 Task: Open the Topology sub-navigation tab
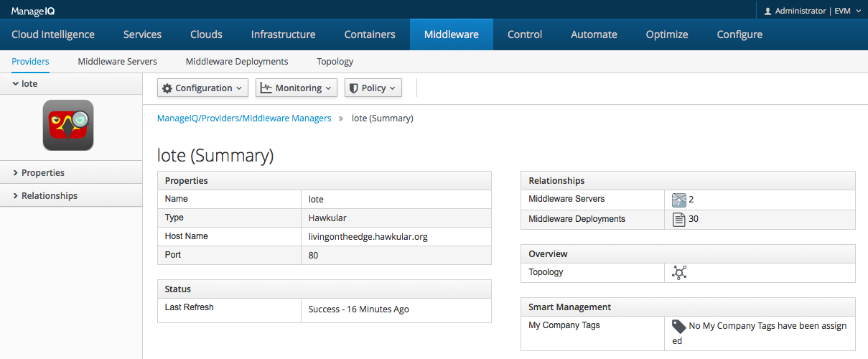pyautogui.click(x=335, y=62)
